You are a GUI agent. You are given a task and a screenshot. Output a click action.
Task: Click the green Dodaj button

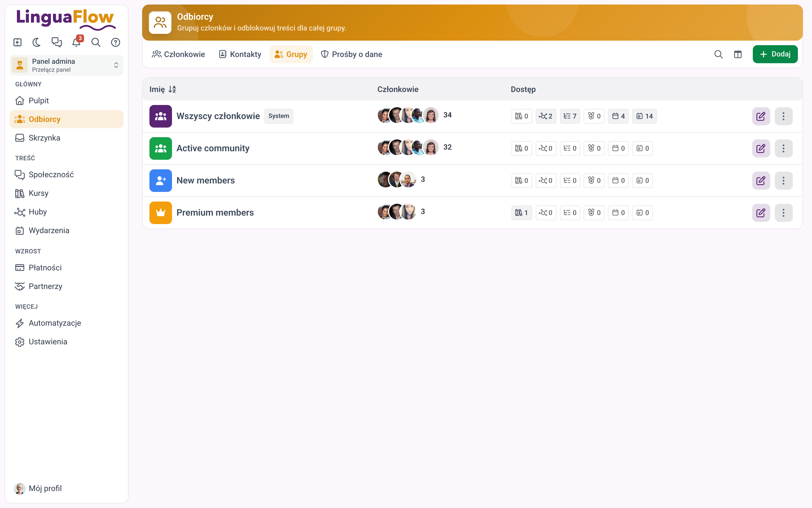point(775,54)
